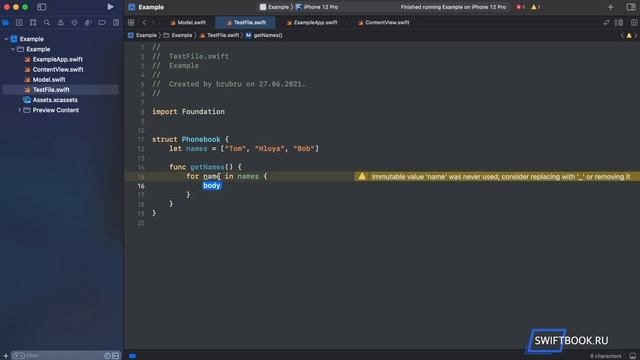Open the Source Control navigator icon
The width and height of the screenshot is (640, 360).
tap(19, 22)
